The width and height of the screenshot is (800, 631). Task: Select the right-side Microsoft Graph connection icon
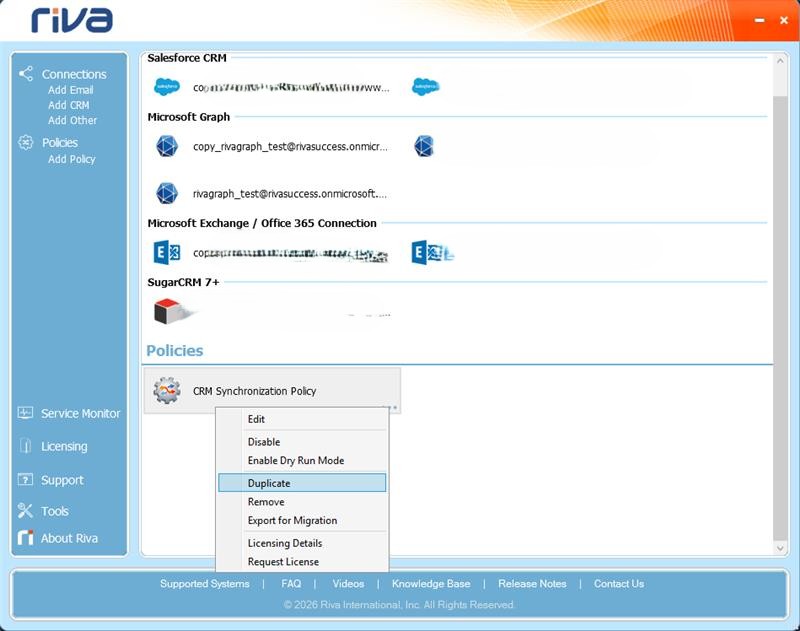coord(424,146)
